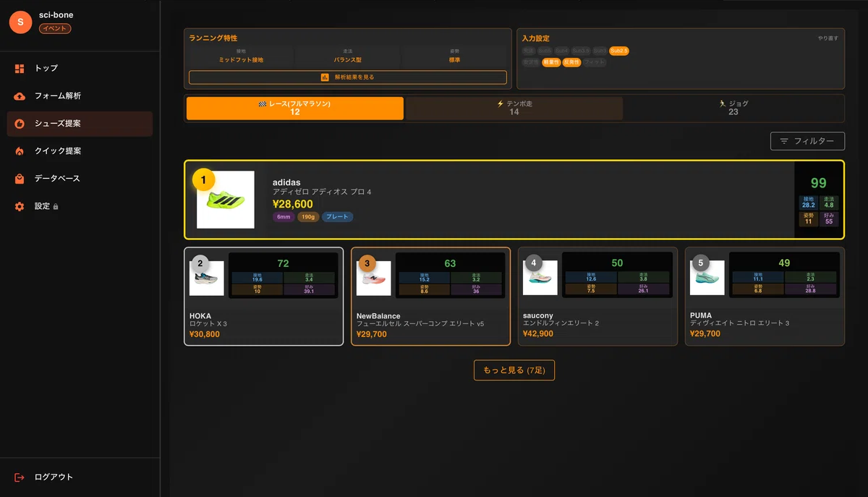The width and height of the screenshot is (868, 497).
Task: Click the ログアウト exit icon
Action: (x=20, y=477)
